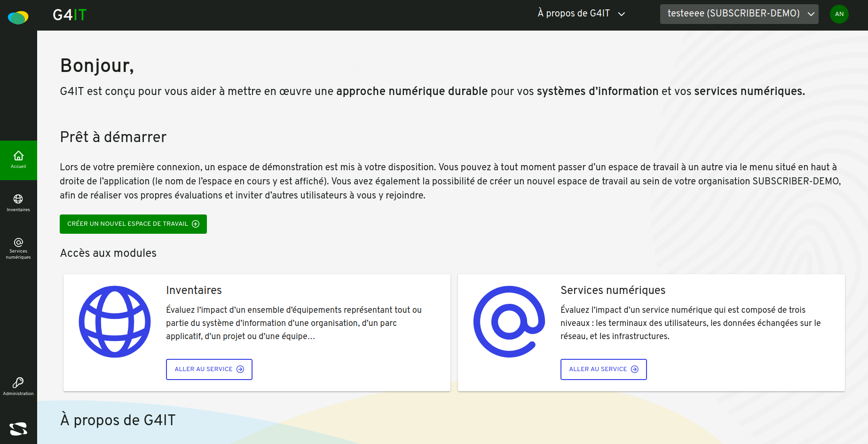This screenshot has height=444, width=868.
Task: Click the À propos de G4IT section heading
Action: point(118,420)
